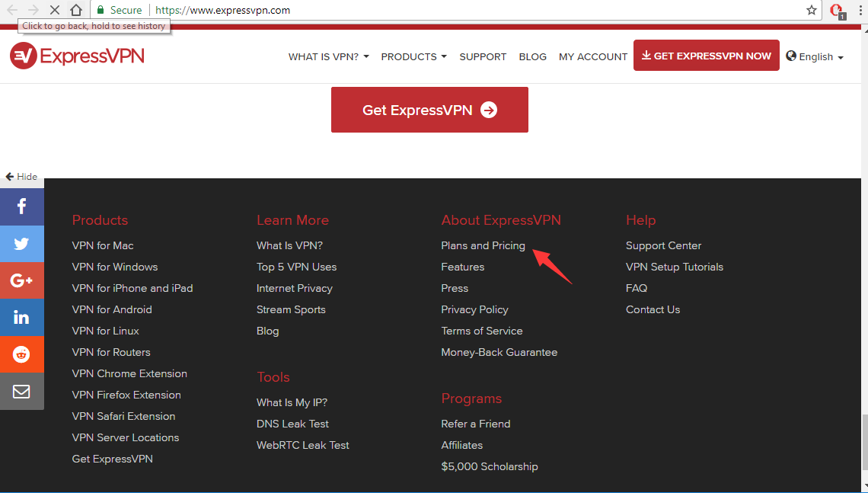Open VPN for Linux link

point(105,331)
